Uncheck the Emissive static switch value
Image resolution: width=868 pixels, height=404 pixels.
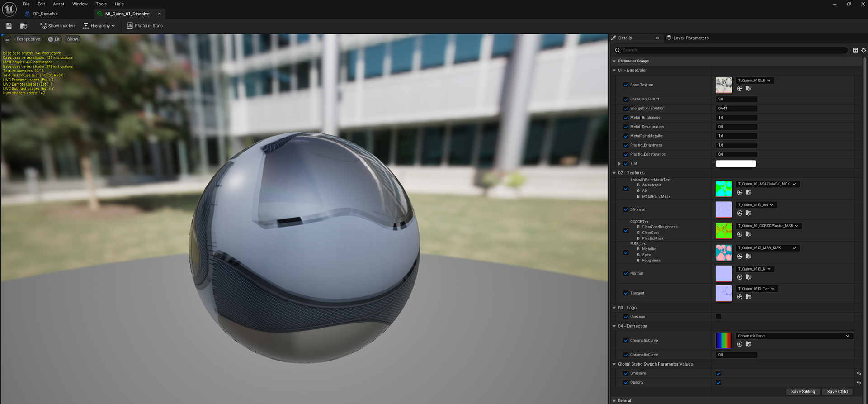718,374
